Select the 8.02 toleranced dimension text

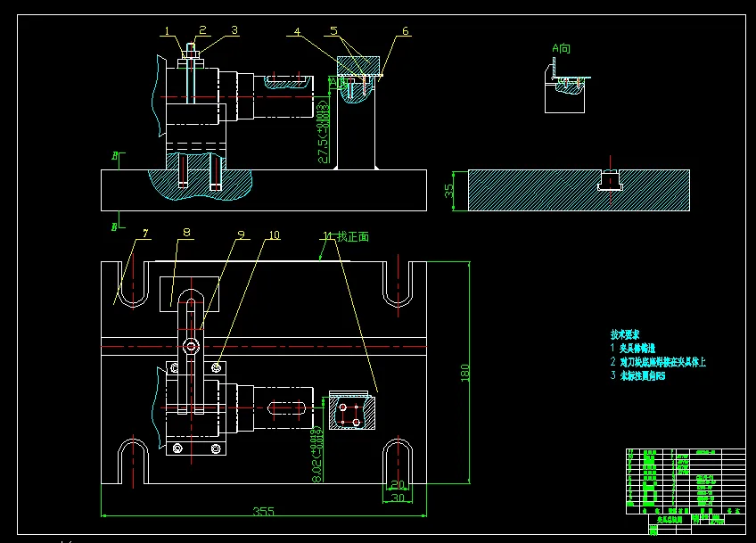pyautogui.click(x=317, y=455)
